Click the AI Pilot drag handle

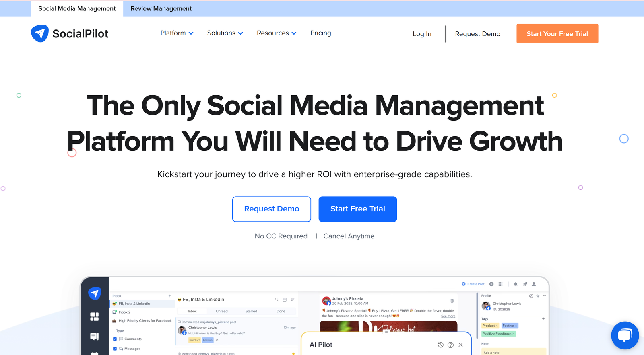click(x=386, y=332)
